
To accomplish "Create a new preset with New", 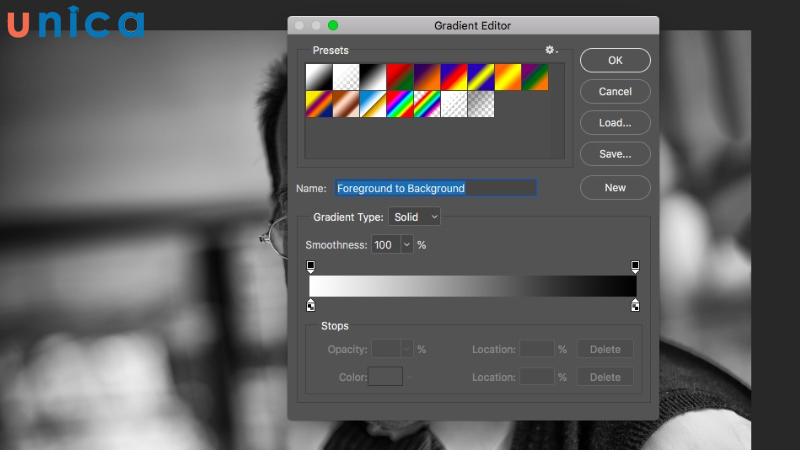I will (x=615, y=187).
